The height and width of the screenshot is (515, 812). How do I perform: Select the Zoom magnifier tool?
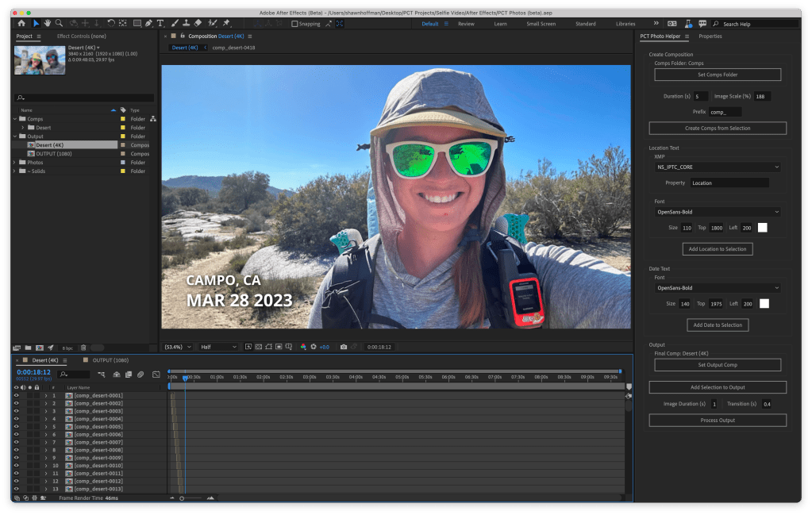[x=59, y=24]
